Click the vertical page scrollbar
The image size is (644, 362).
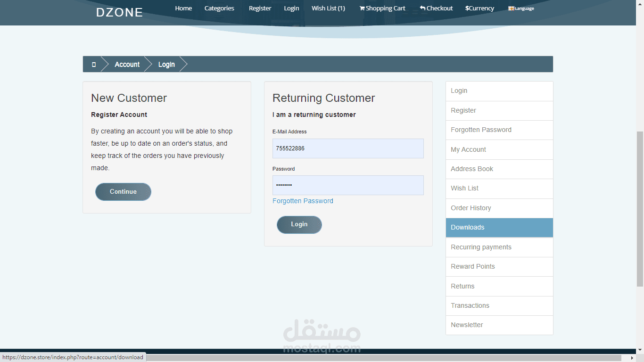pos(640,207)
